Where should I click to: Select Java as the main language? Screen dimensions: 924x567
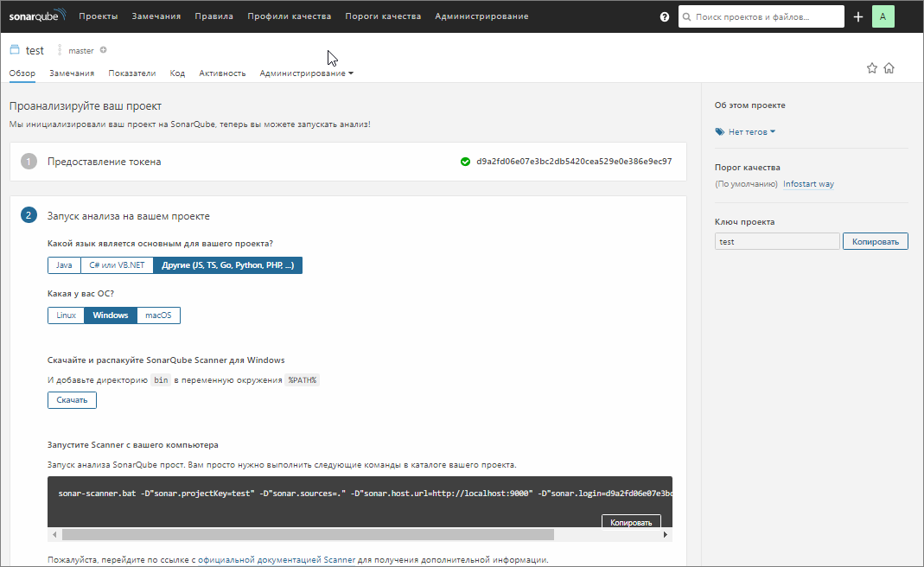(x=64, y=265)
